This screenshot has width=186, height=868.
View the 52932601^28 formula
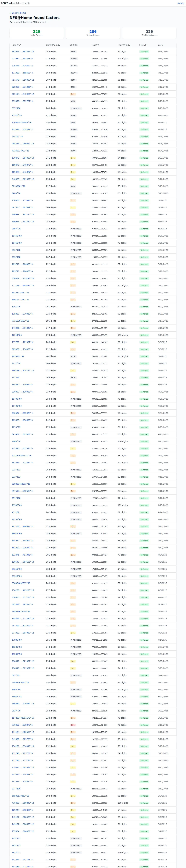[x=18, y=186]
